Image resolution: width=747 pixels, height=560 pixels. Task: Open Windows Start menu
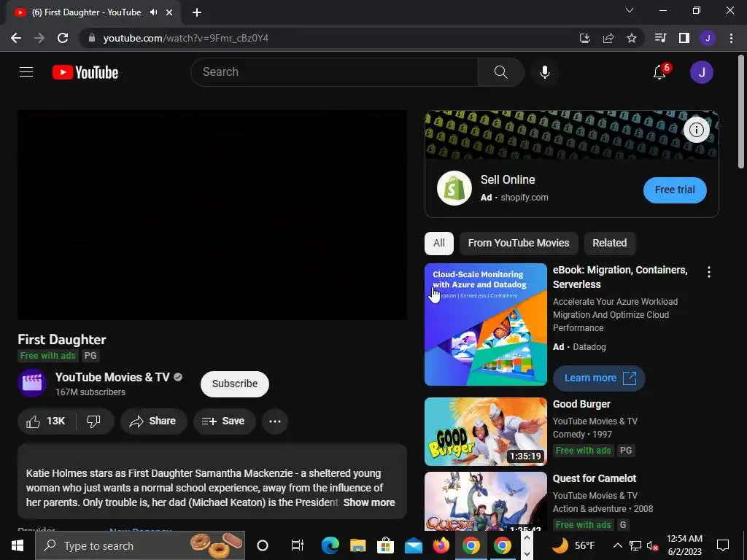coord(18,545)
